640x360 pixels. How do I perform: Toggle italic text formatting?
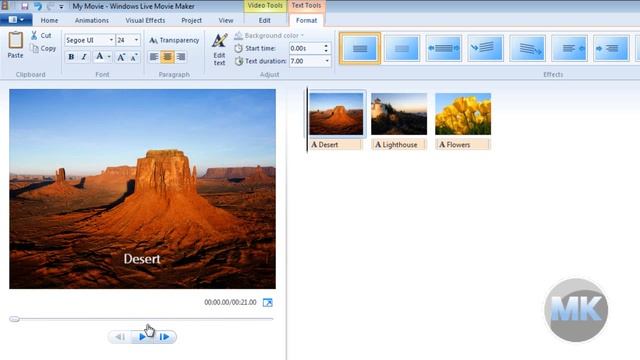tap(84, 57)
